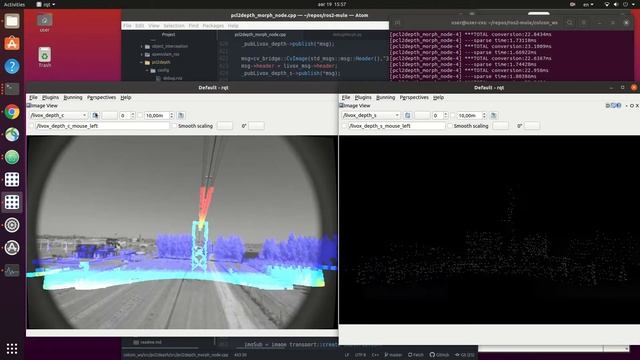Open File menu in left rqt
This screenshot has height=360, width=640.
[x=33, y=98]
